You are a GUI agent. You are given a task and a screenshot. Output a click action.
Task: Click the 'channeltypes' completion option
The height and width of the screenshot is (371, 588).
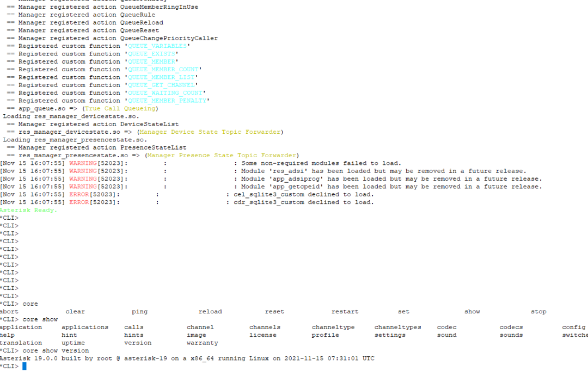click(x=397, y=327)
